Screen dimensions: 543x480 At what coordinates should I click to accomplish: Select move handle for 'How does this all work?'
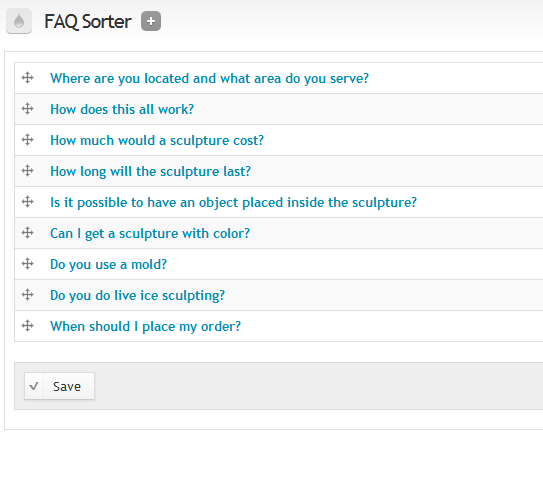27,109
